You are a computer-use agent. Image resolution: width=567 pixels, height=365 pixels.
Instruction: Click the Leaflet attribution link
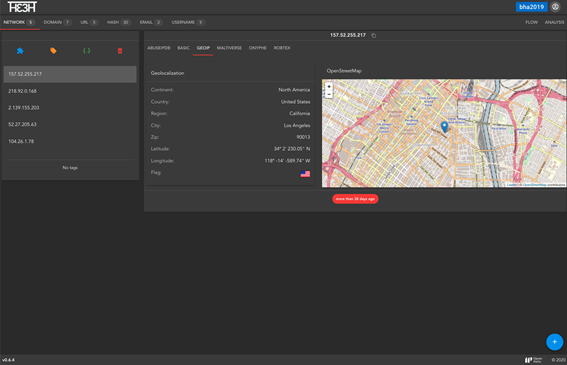(512, 185)
